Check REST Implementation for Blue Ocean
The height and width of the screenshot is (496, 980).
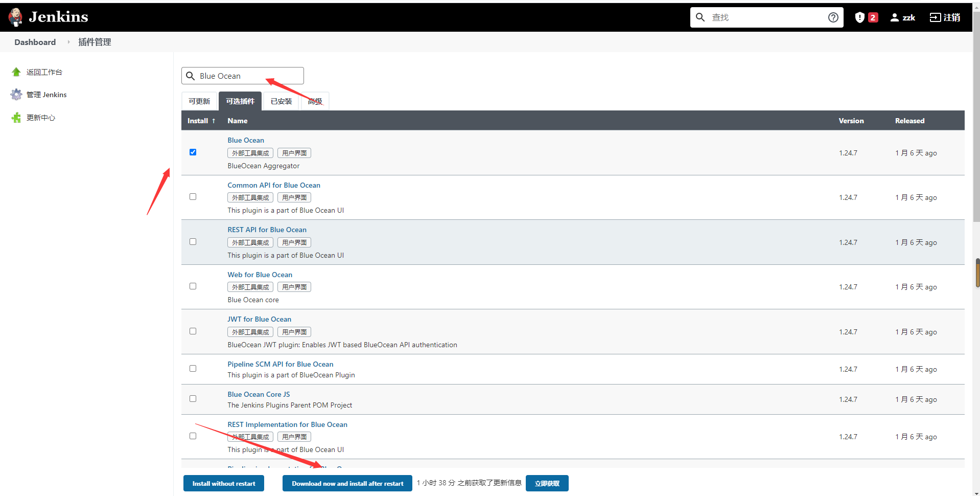[x=193, y=436]
